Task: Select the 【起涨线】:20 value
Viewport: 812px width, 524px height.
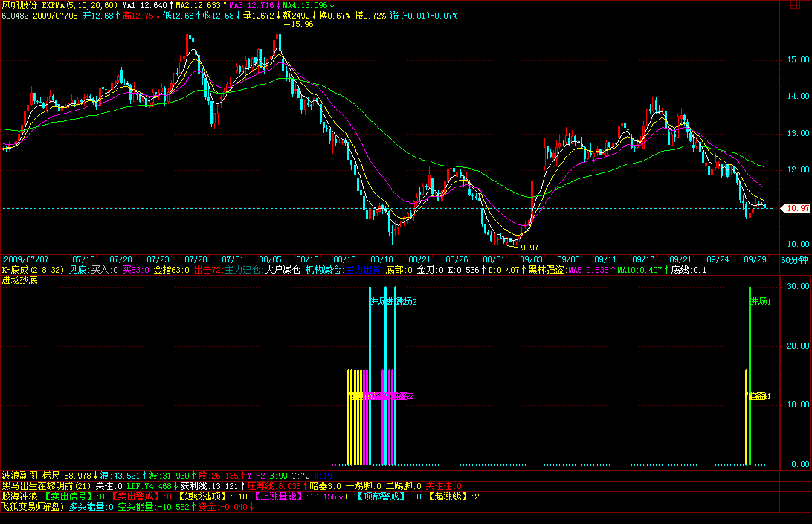Action: coord(455,496)
